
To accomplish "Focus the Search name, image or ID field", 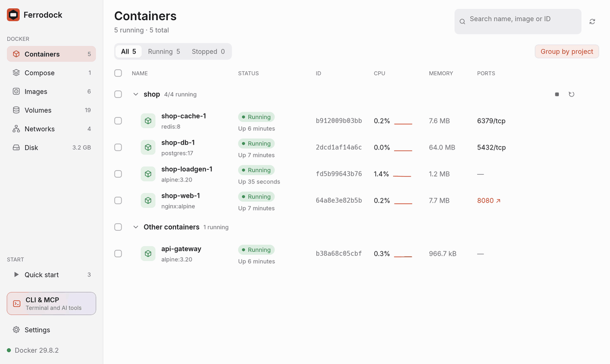I will (518, 21).
